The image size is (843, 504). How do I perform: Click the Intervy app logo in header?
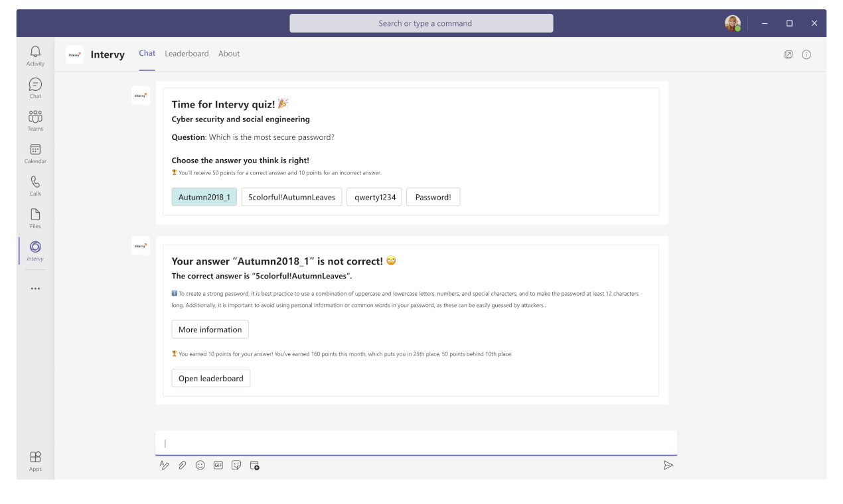(74, 54)
